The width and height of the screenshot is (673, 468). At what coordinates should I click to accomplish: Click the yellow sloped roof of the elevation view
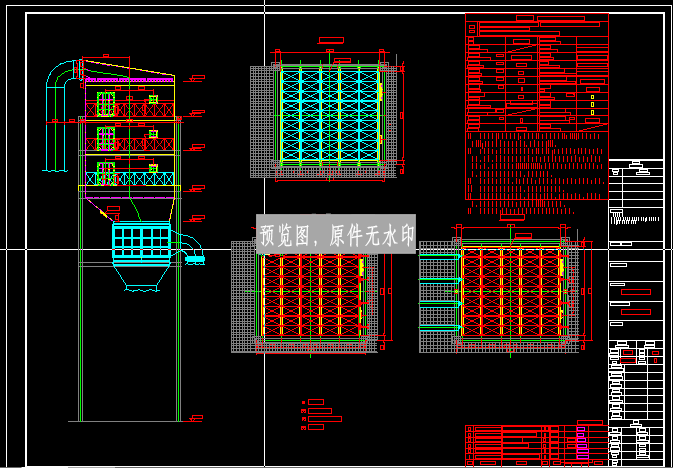[129, 69]
